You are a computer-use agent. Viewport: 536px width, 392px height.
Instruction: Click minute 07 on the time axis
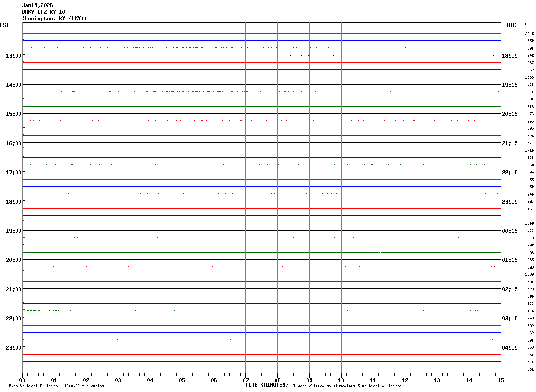pos(245,380)
